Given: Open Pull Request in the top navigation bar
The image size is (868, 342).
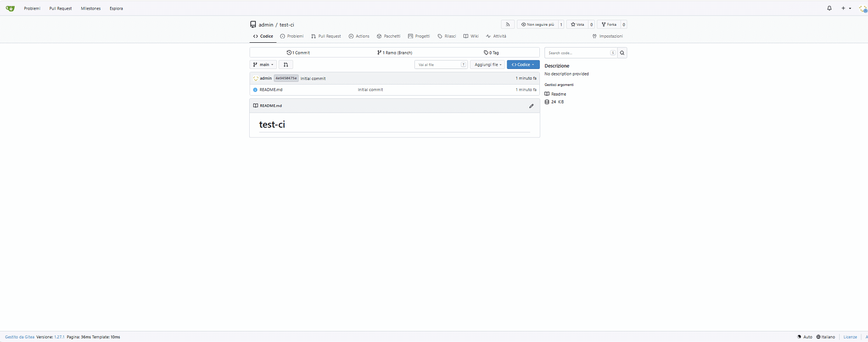Looking at the screenshot, I should coord(61,8).
